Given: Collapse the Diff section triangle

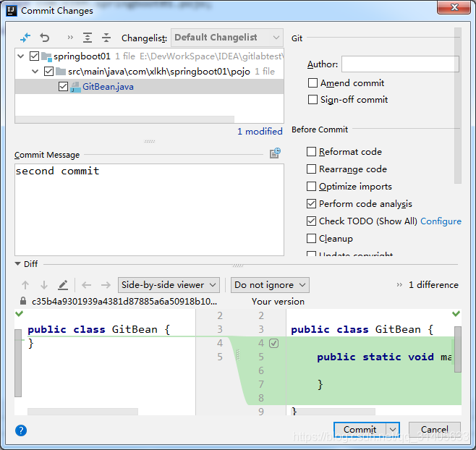Looking at the screenshot, I should [x=17, y=263].
